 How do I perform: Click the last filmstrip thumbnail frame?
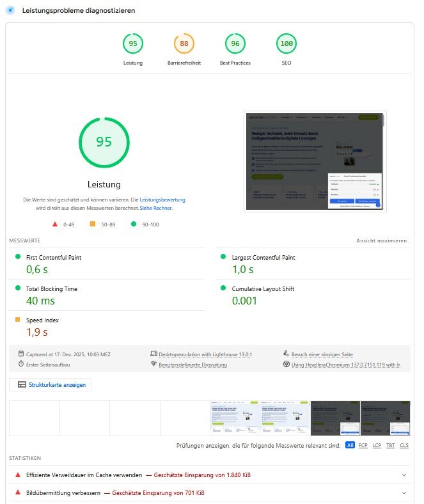pyautogui.click(x=385, y=418)
